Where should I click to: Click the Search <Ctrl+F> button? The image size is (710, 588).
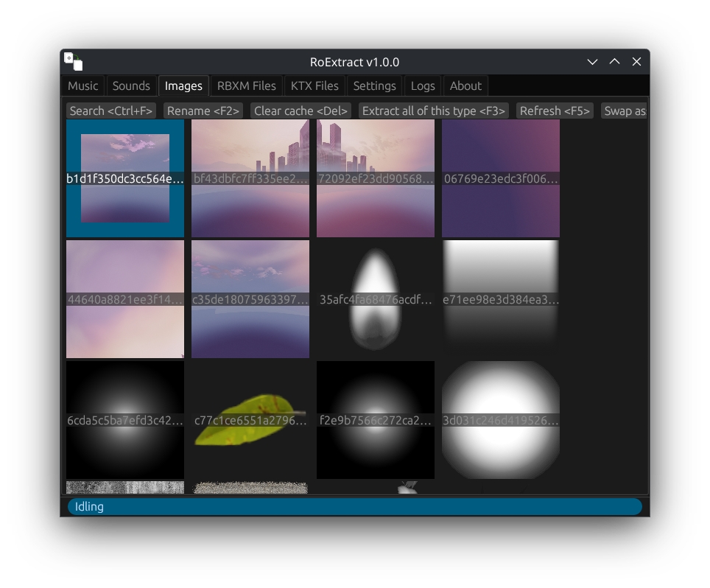click(111, 111)
